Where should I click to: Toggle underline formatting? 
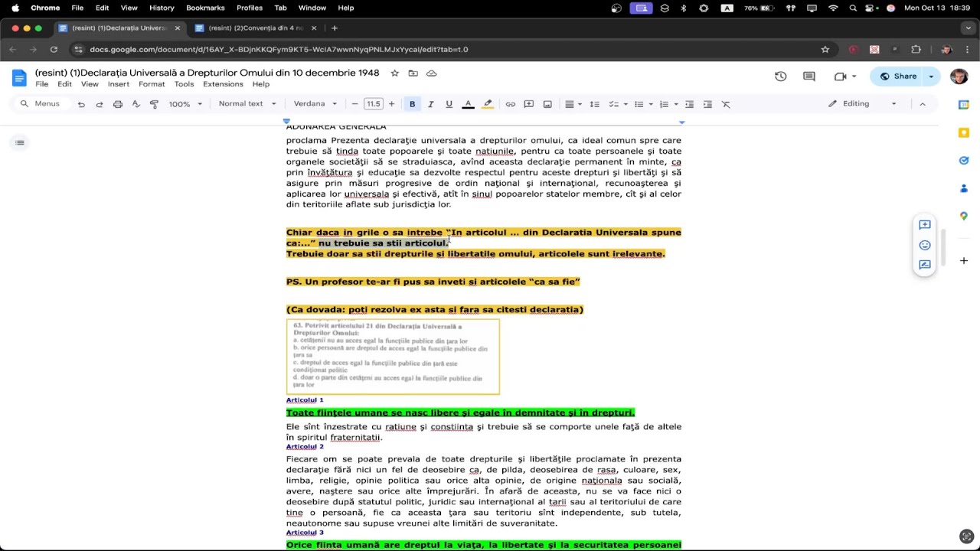449,104
